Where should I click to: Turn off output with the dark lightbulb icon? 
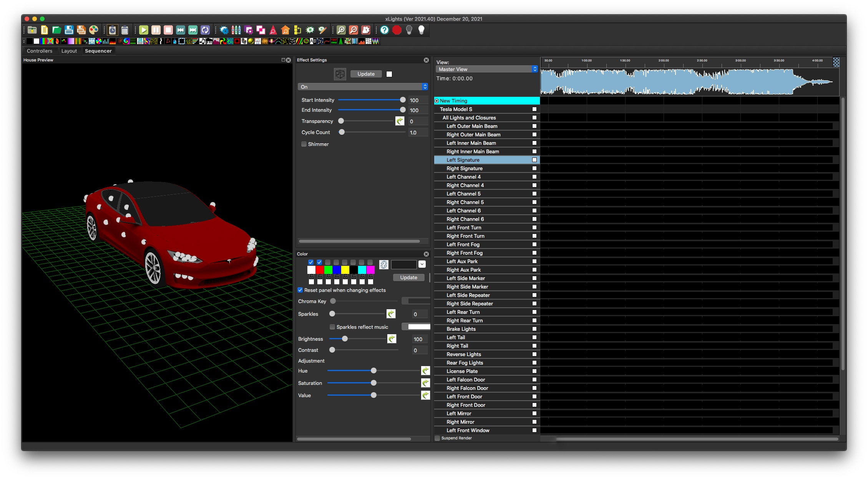409,30
